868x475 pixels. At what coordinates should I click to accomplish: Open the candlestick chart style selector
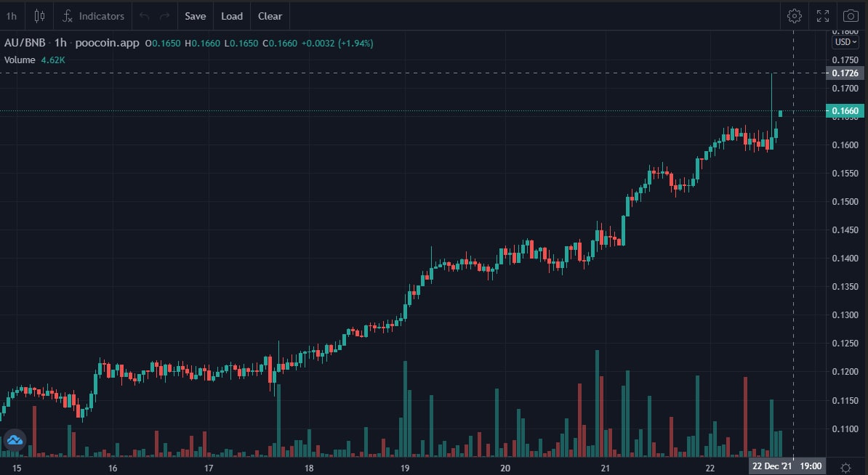[x=40, y=15]
